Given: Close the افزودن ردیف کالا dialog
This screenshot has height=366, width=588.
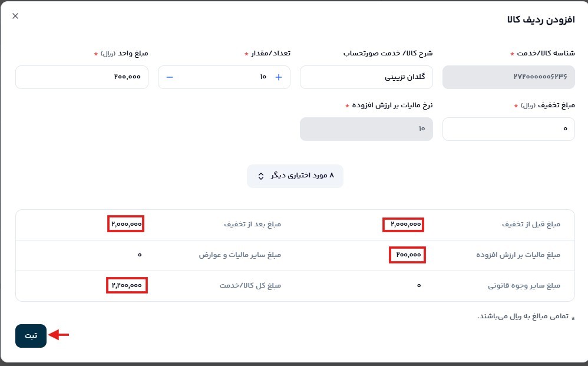Looking at the screenshot, I should (x=15, y=16).
